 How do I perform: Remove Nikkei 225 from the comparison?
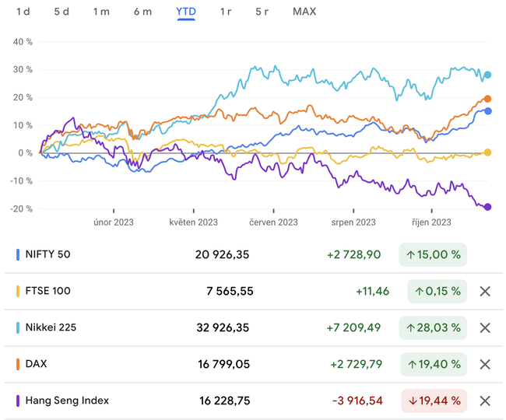point(484,327)
